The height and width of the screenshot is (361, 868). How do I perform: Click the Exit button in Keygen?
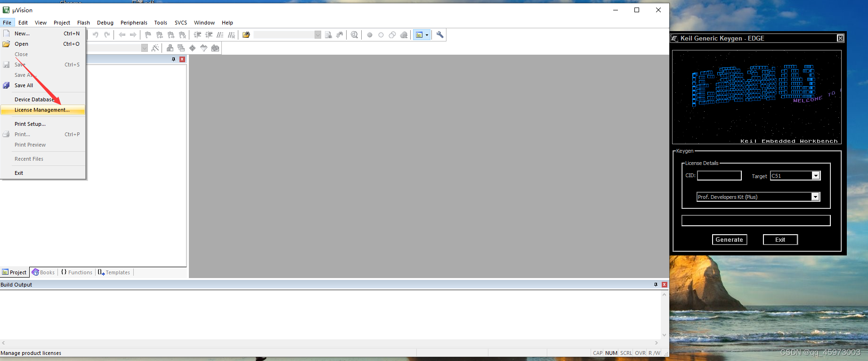pos(780,239)
